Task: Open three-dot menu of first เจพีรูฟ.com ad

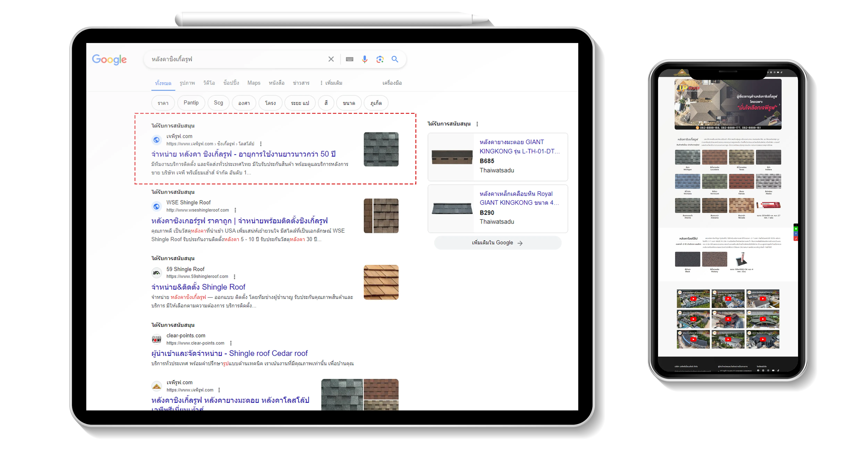Action: (x=261, y=144)
